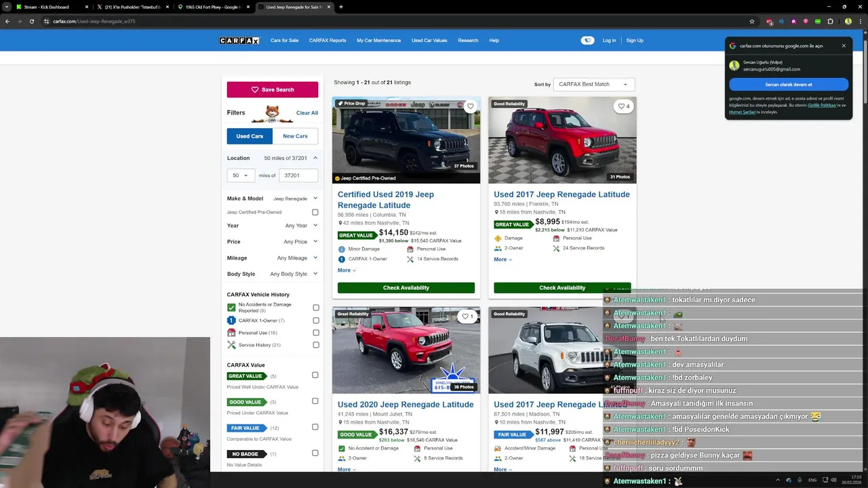
Task: Open the 50 miles radius dropdown
Action: click(x=241, y=176)
